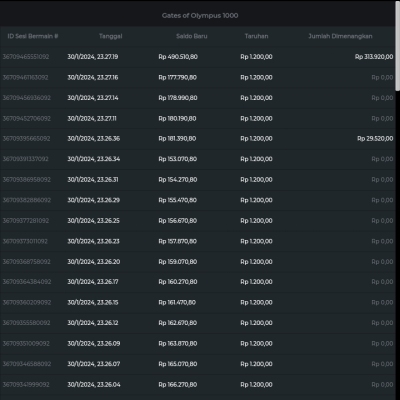Click the date '30/1/2024, 23.26.15'

click(x=93, y=302)
